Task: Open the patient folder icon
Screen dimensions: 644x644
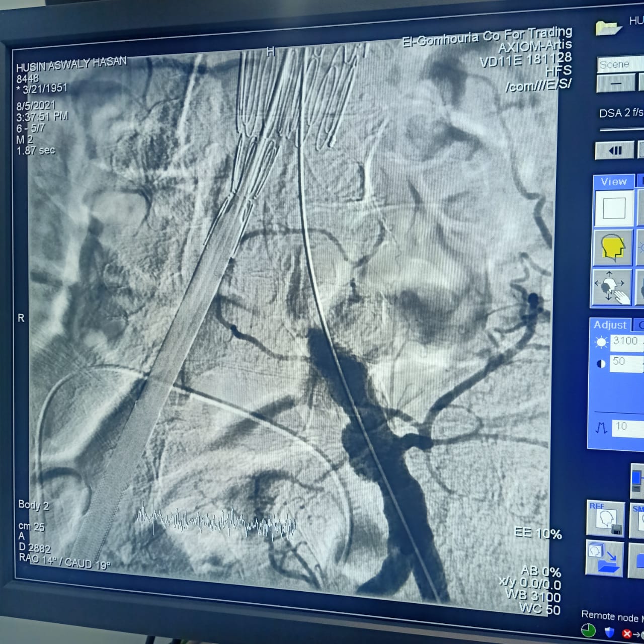Action: 607,27
